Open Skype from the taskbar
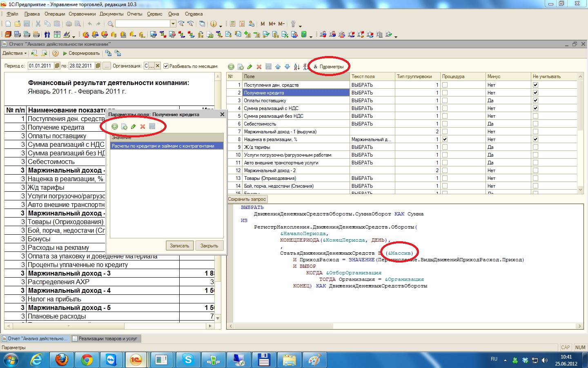 188,359
